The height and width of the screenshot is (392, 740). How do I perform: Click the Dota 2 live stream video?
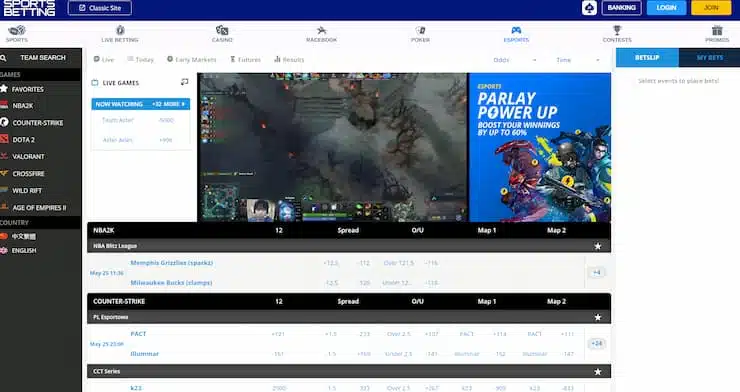pyautogui.click(x=332, y=147)
